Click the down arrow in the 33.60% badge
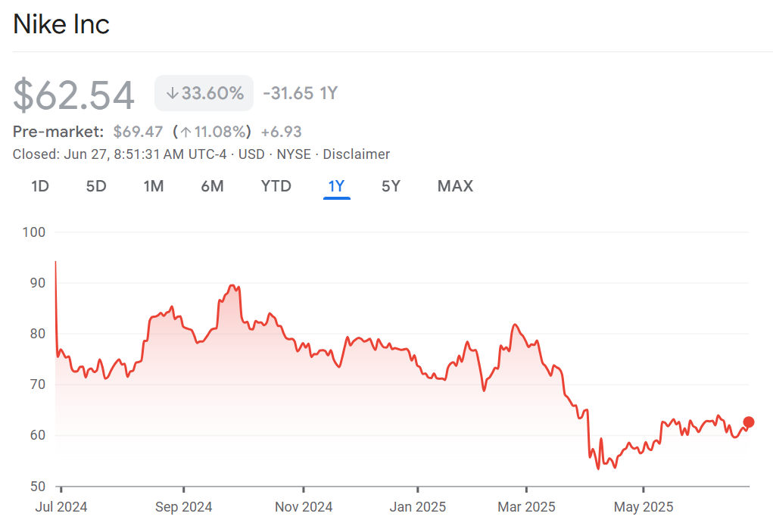773x532 pixels. click(x=172, y=94)
